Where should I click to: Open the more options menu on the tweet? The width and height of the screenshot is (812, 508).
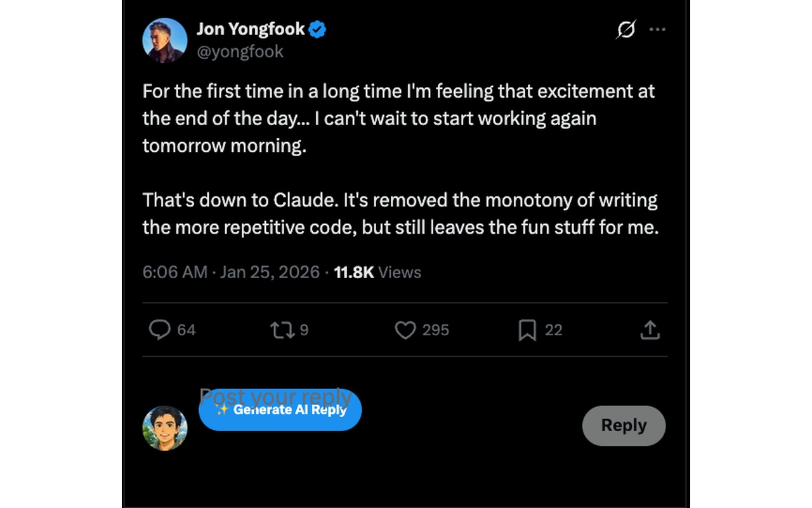657,29
